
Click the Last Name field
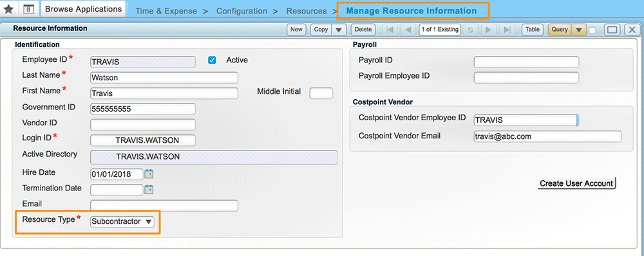pyautogui.click(x=164, y=78)
